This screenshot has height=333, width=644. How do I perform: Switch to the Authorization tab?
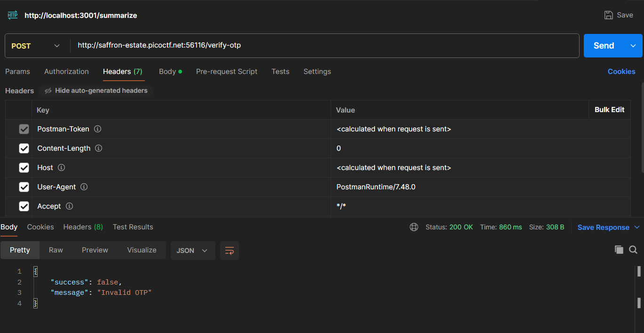tap(66, 72)
